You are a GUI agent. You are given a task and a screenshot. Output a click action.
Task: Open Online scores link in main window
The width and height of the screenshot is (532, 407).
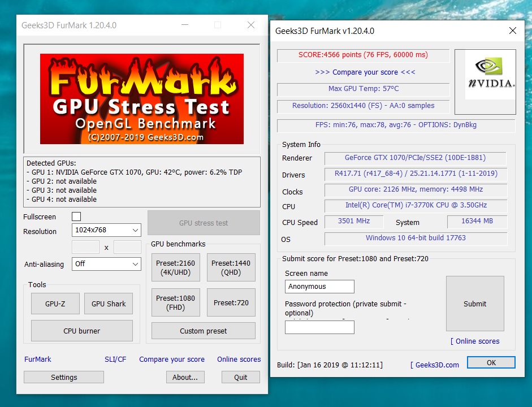(239, 359)
